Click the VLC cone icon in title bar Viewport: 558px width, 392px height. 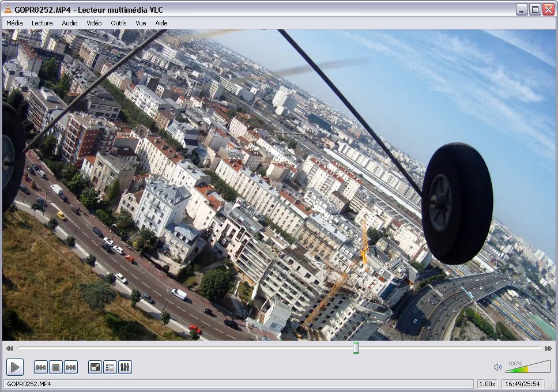(8, 10)
